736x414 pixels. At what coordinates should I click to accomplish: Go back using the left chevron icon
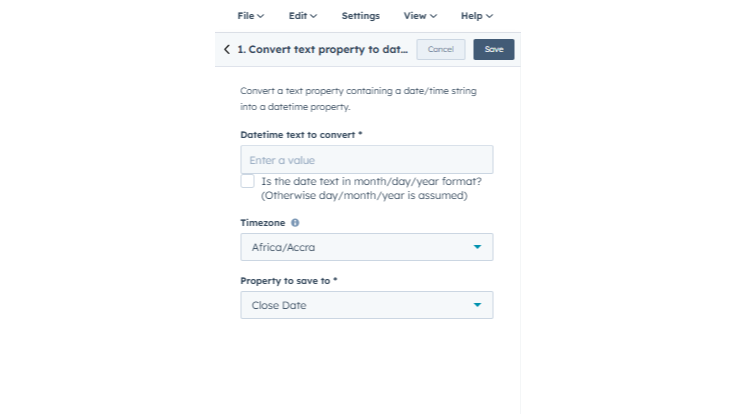tap(227, 49)
